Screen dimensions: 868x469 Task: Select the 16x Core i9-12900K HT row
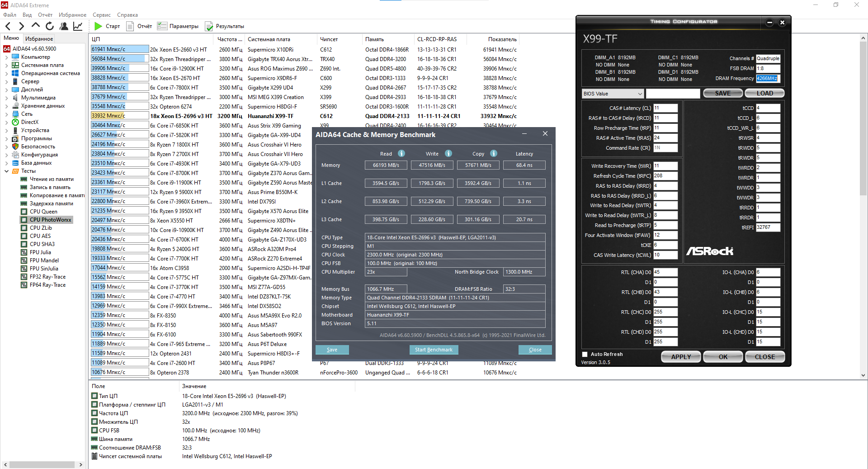[x=304, y=69]
